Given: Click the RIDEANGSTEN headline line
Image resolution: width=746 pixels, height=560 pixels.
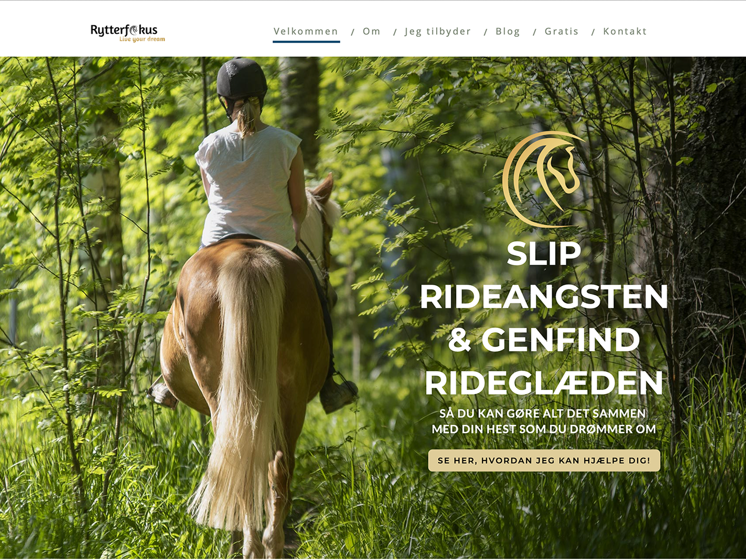Looking at the screenshot, I should coord(544,297).
